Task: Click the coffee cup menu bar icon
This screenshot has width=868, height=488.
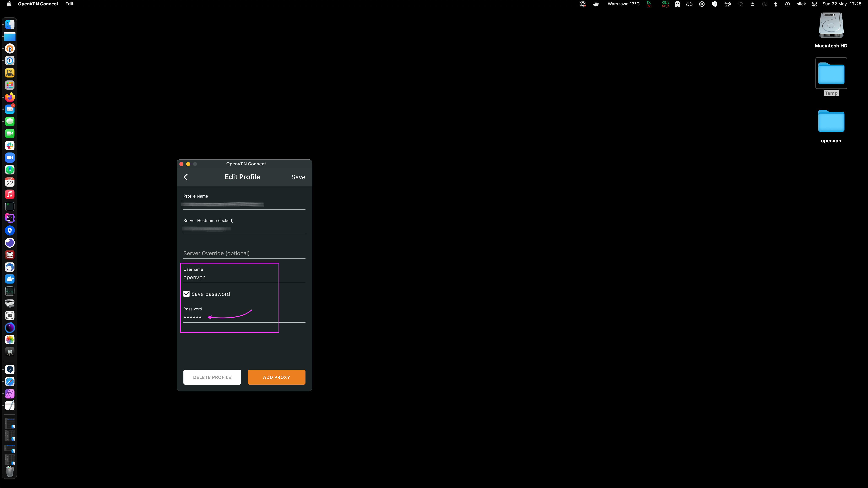Action: tap(727, 4)
